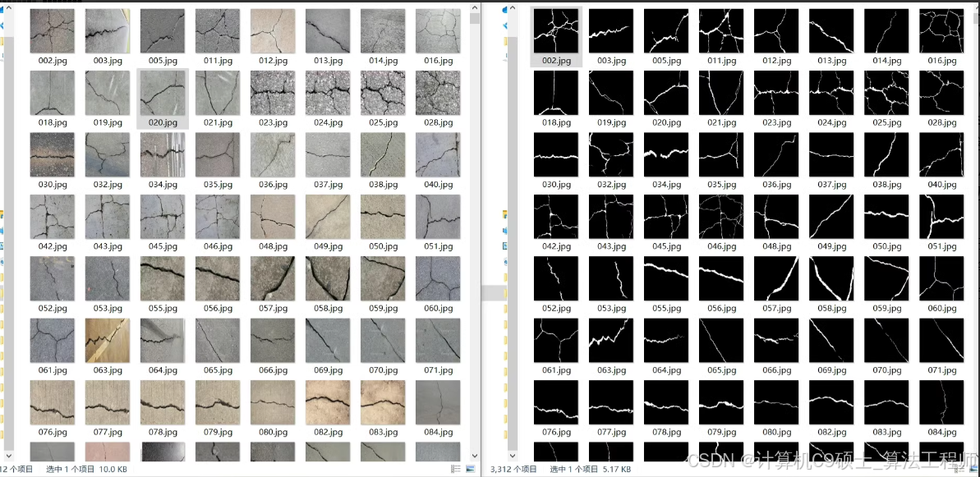Select black mask thumbnail 034.jpg
This screenshot has width=980, height=477.
[666, 155]
